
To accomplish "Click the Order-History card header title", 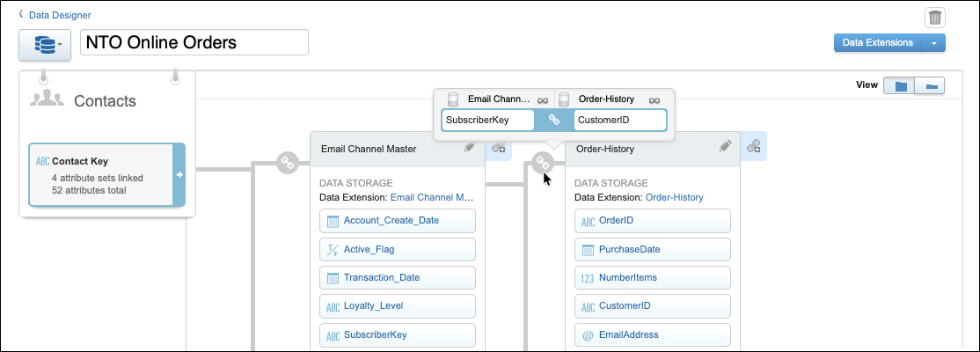I will coord(605,149).
